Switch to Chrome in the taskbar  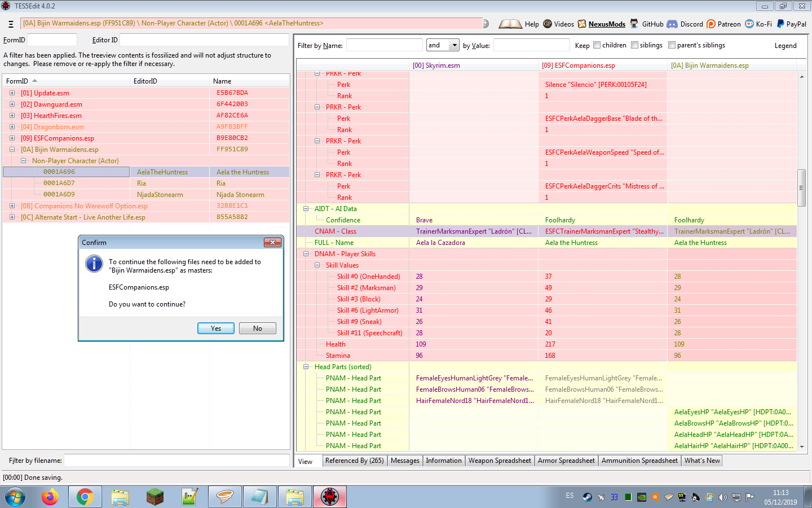(x=85, y=497)
